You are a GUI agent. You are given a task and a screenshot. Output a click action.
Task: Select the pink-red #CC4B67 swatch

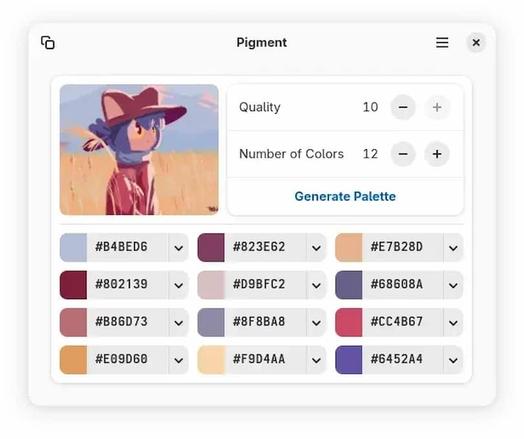(349, 322)
